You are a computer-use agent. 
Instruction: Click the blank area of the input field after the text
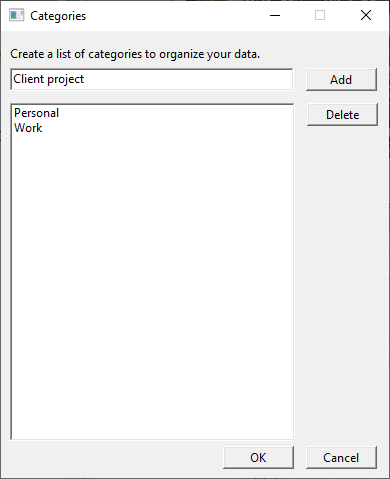188,79
